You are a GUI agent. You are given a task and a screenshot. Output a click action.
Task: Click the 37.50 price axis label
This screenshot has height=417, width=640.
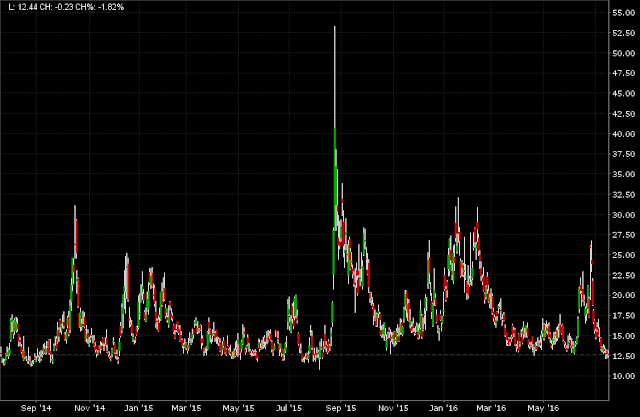(624, 154)
